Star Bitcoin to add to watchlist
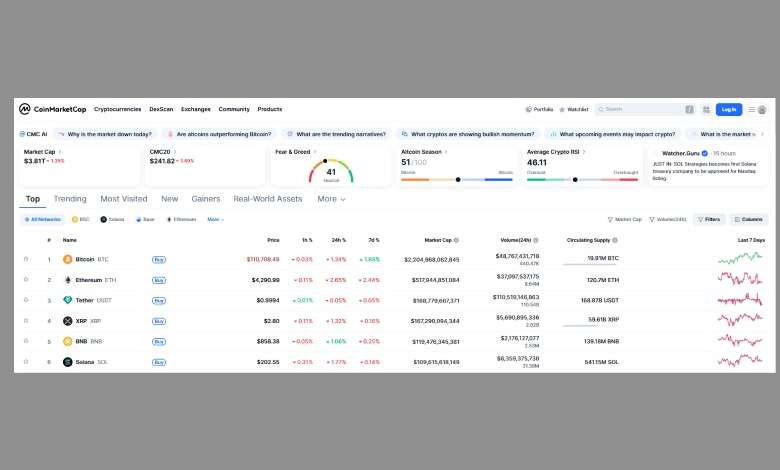This screenshot has height=470, width=780. click(x=26, y=259)
